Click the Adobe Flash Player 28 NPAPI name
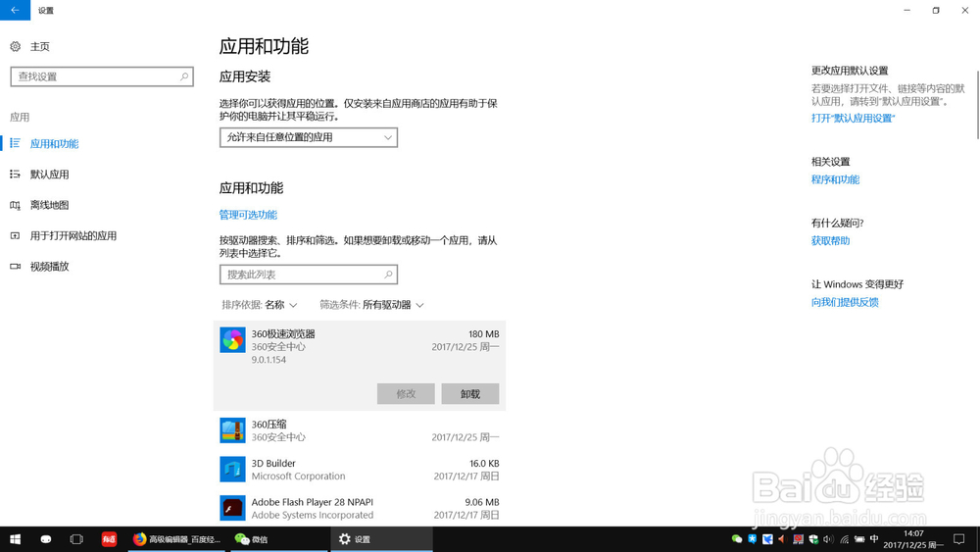The width and height of the screenshot is (980, 552). 312,502
